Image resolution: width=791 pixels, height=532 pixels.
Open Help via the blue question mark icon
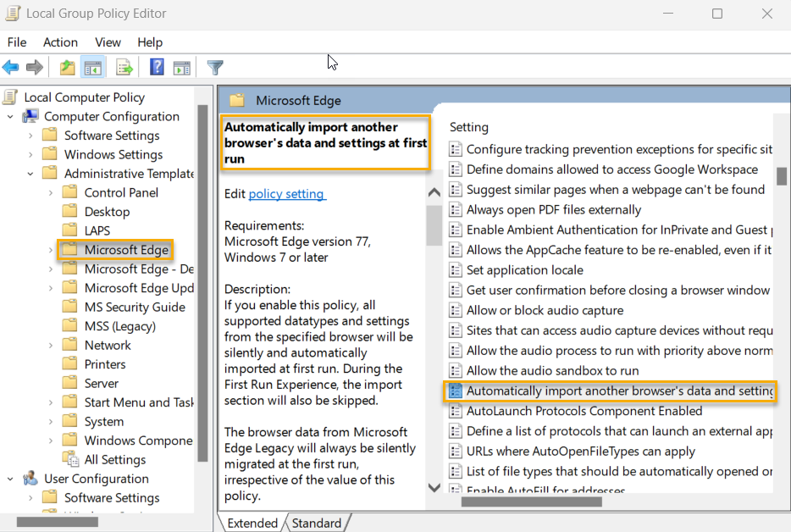point(157,67)
